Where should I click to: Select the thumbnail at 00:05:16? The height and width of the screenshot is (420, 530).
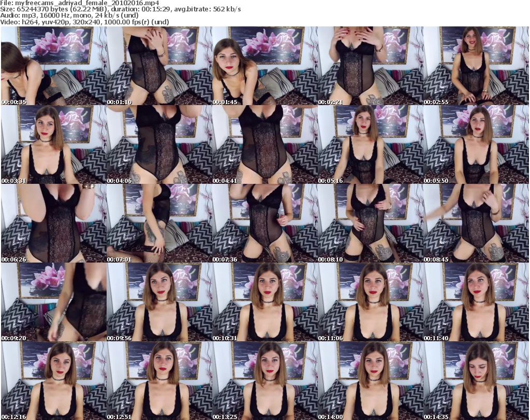(370, 144)
